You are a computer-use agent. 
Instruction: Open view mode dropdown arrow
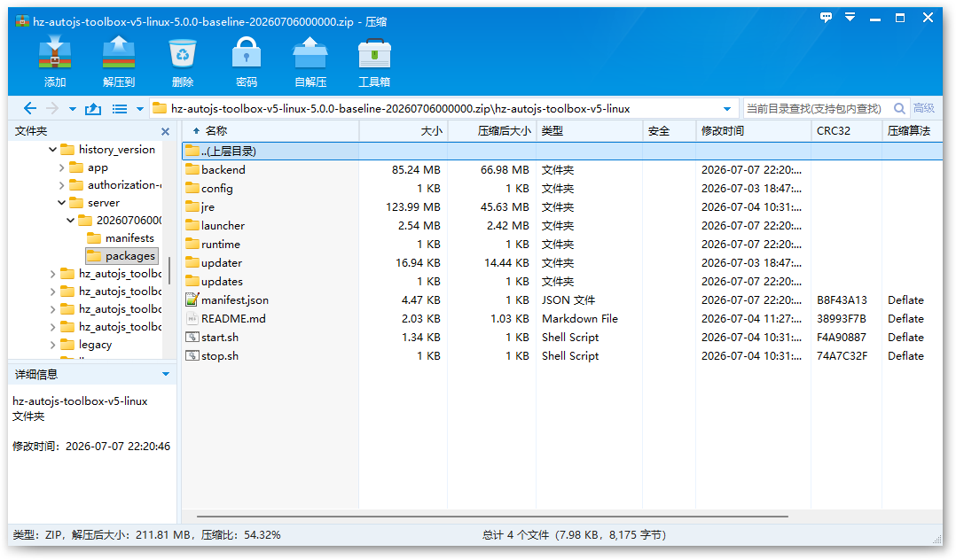click(x=139, y=109)
